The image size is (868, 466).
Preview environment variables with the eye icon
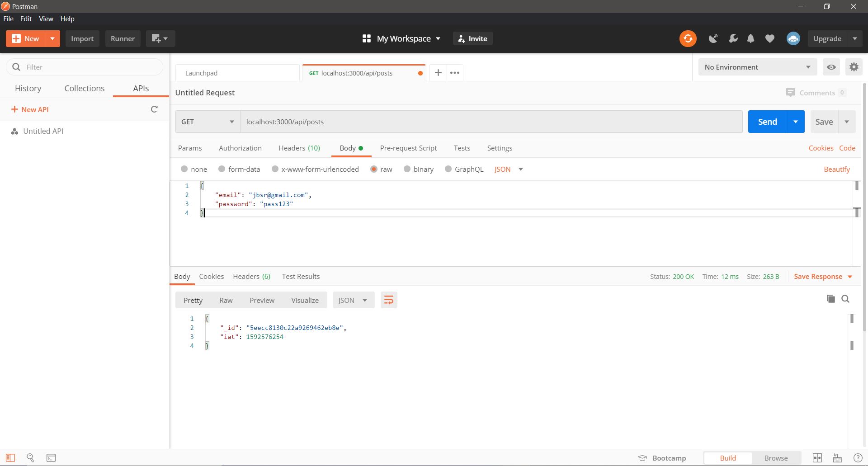tap(831, 67)
